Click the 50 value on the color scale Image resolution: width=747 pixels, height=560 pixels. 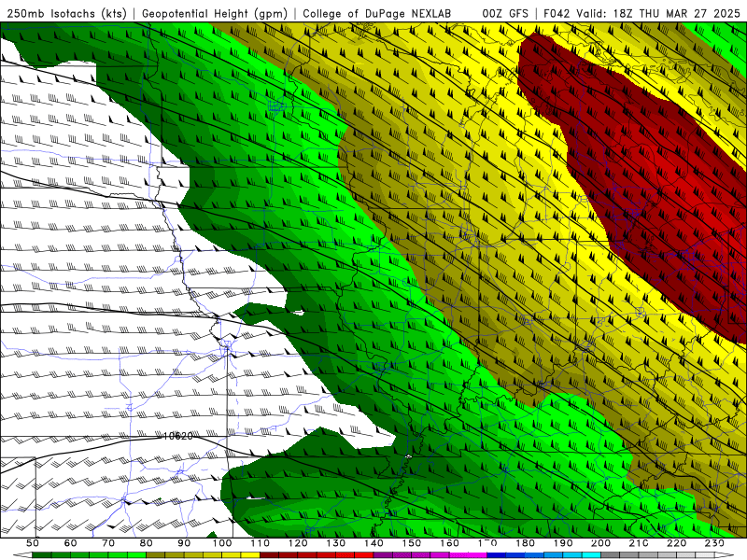33,543
